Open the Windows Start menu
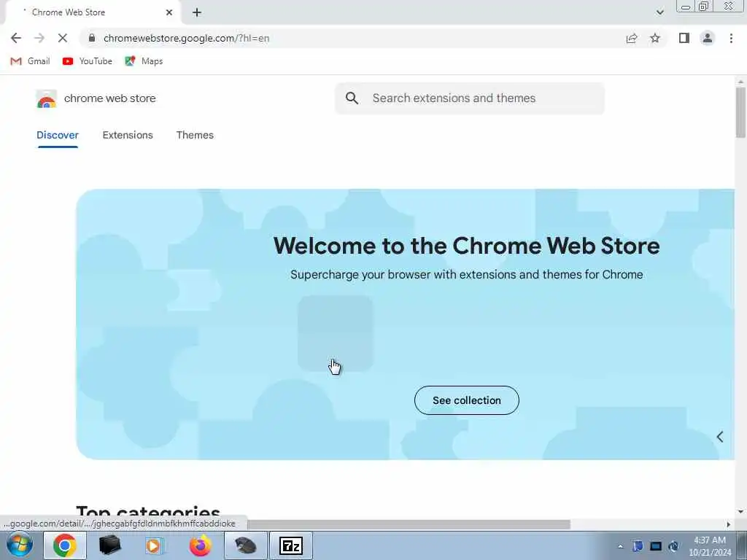The width and height of the screenshot is (747, 560). 20,545
